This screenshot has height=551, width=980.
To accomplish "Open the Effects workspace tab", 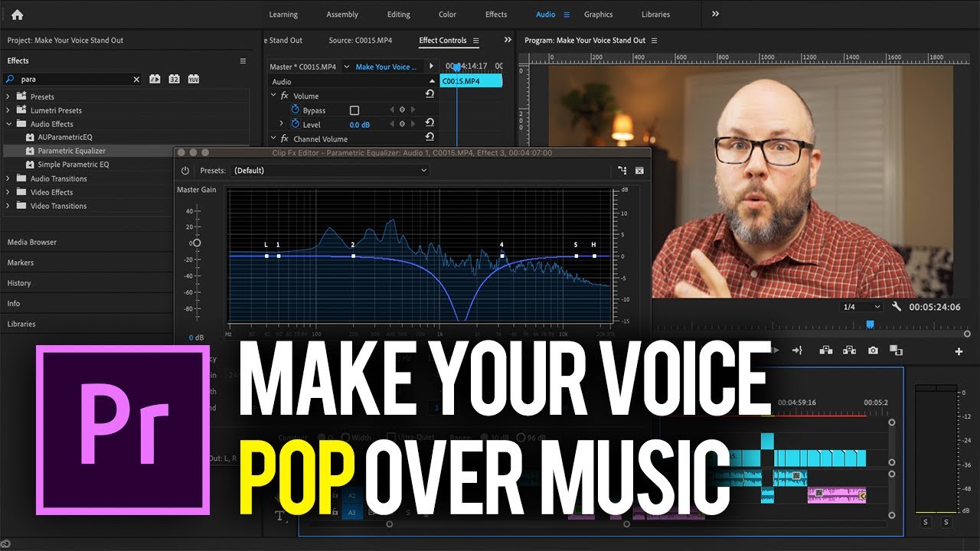I will click(496, 14).
